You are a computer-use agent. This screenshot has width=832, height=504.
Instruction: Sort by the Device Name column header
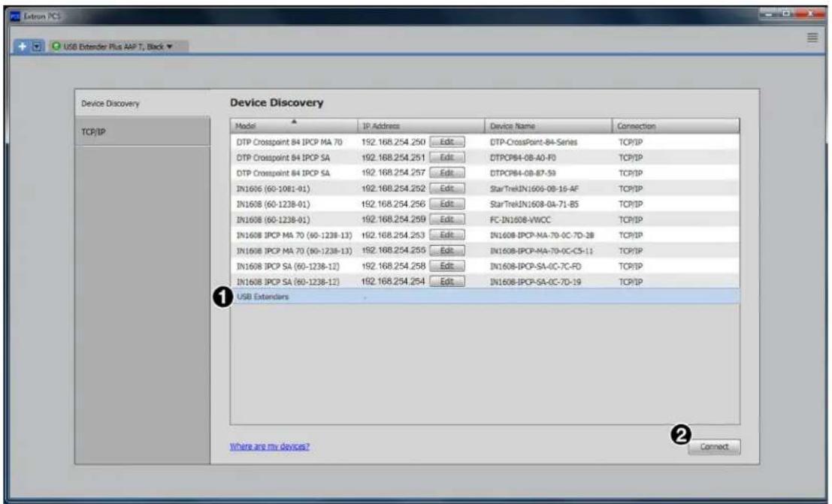[x=549, y=126]
